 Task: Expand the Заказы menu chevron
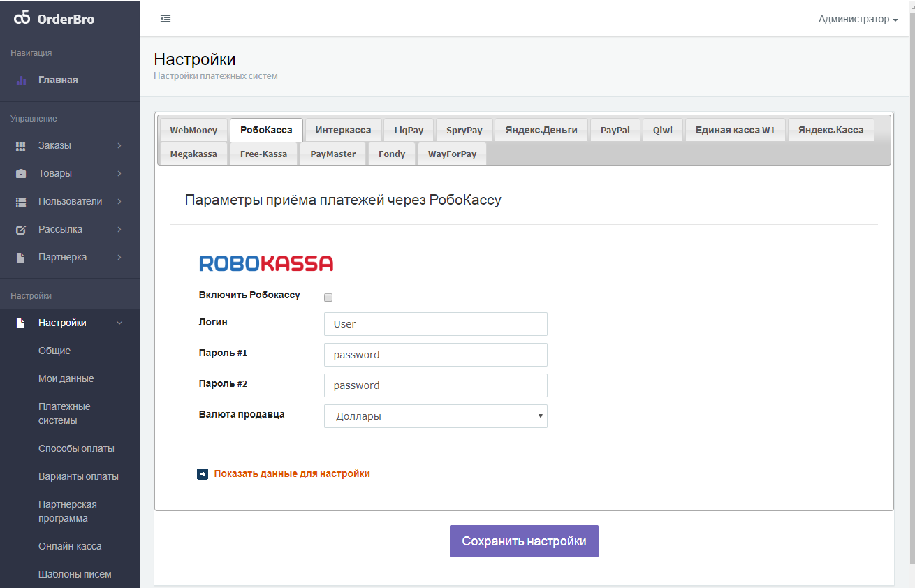coord(119,146)
